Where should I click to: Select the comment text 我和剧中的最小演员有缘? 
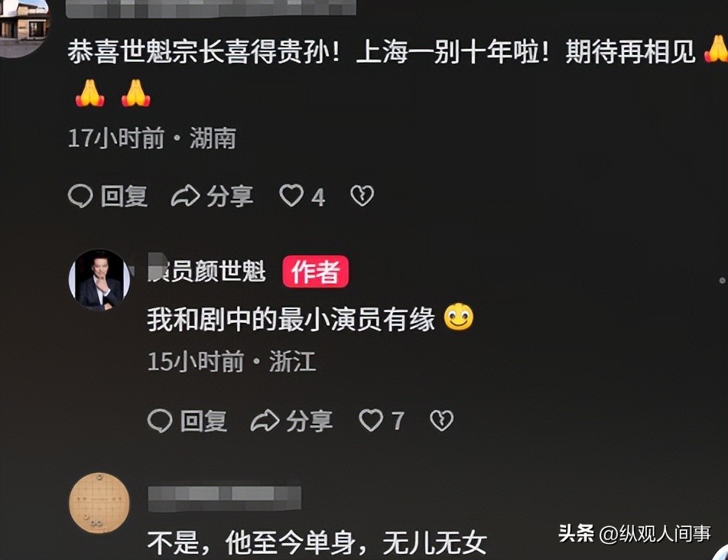coord(291,319)
